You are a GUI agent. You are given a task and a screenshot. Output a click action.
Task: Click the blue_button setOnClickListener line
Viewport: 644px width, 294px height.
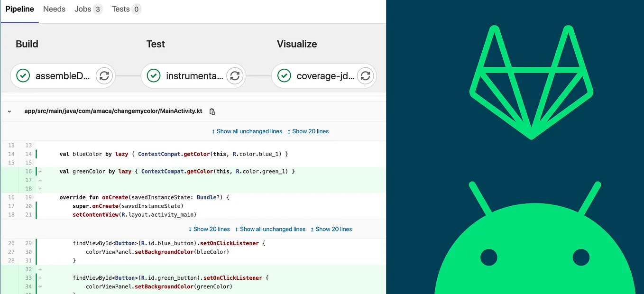point(169,243)
